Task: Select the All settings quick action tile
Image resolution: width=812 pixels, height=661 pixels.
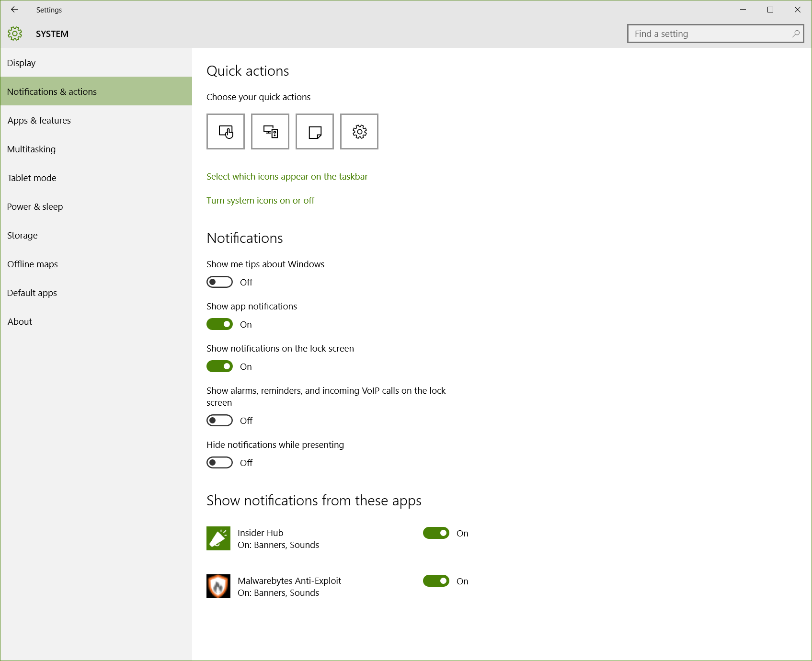Action: click(x=359, y=132)
